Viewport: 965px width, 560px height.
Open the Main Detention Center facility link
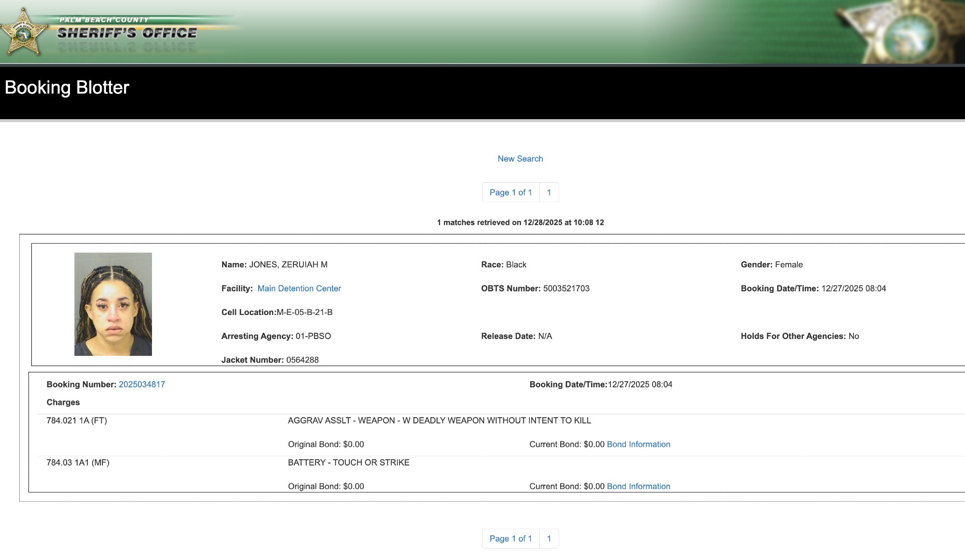pos(299,288)
